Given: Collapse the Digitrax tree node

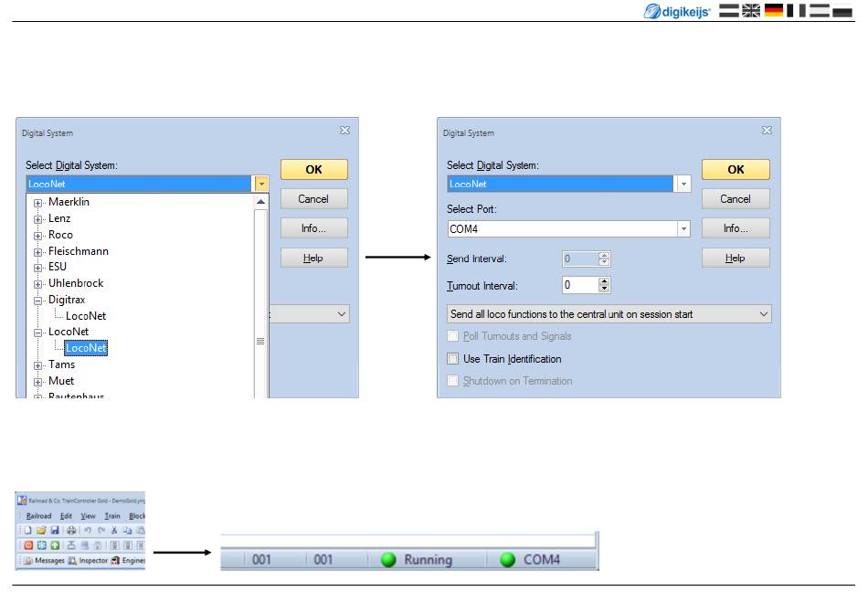Looking at the screenshot, I should 37,301.
